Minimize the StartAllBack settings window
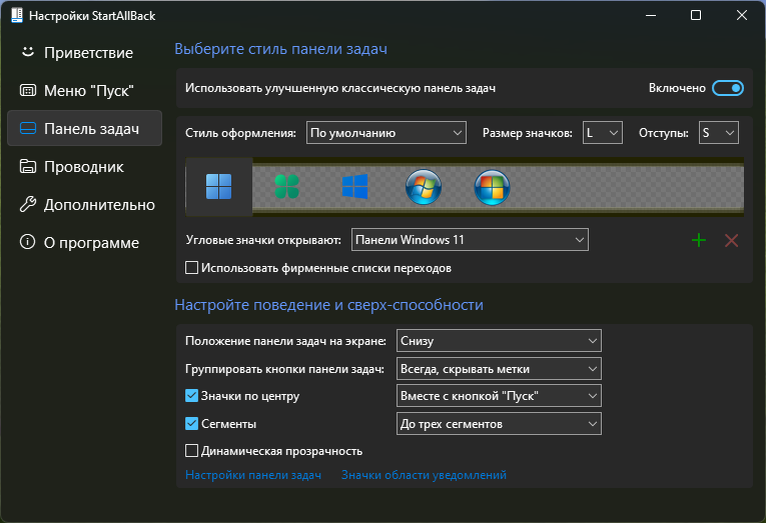This screenshot has height=523, width=766. (x=651, y=15)
